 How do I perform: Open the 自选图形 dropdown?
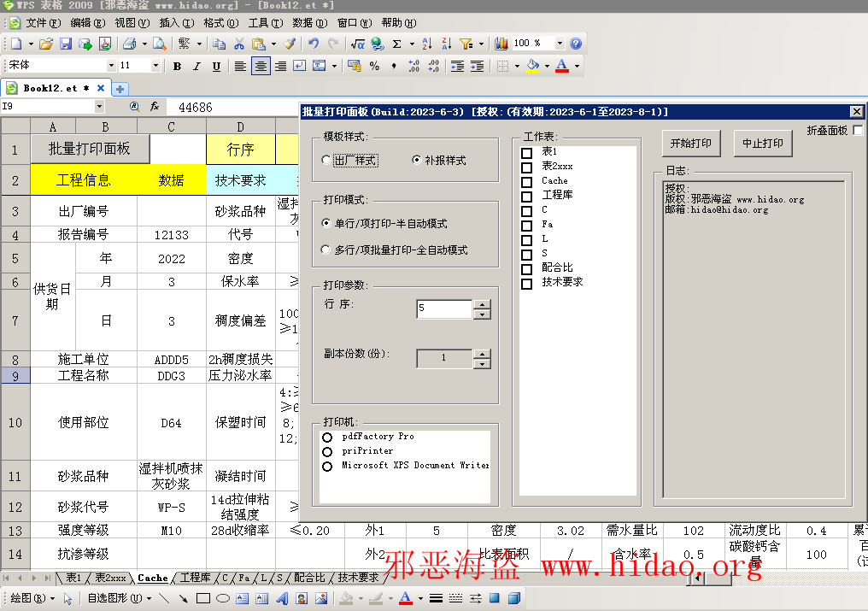(120, 598)
